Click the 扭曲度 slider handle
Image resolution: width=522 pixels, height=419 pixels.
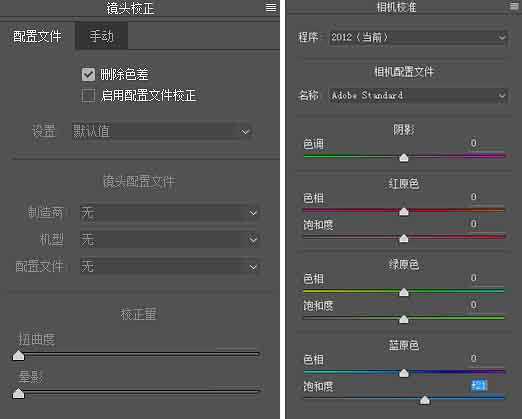[x=18, y=356]
